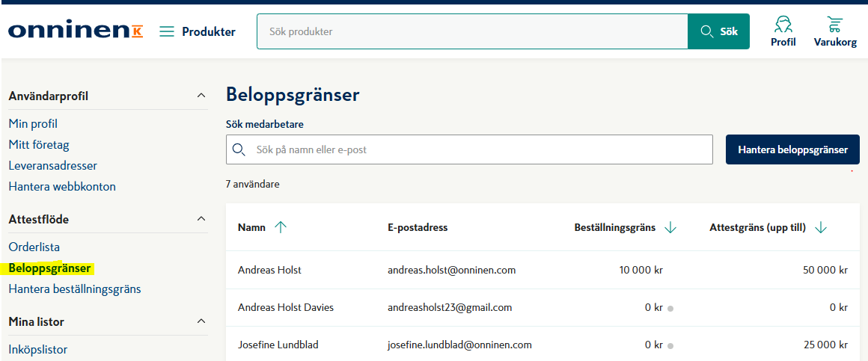Click the green Sök search button
Screen dimensions: 868x361
718,31
